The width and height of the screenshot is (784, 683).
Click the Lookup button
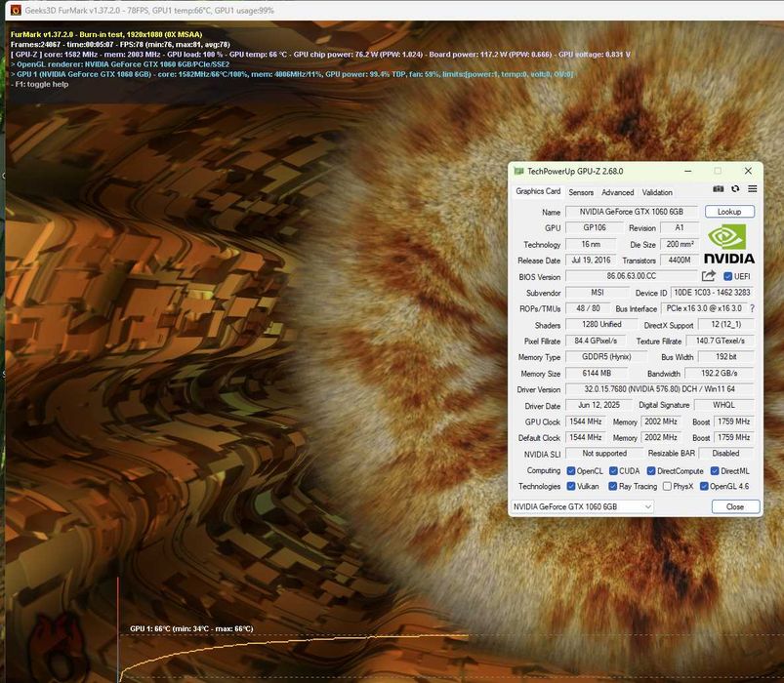(x=729, y=212)
